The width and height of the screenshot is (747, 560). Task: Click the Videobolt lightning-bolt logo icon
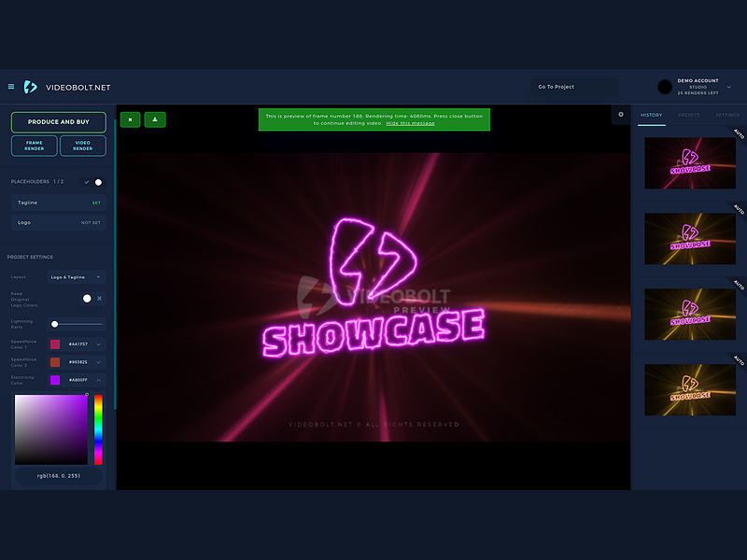pos(33,86)
